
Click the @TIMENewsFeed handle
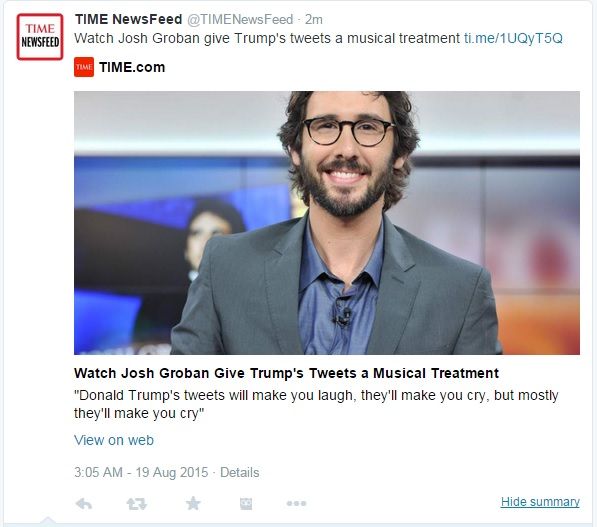click(x=240, y=19)
